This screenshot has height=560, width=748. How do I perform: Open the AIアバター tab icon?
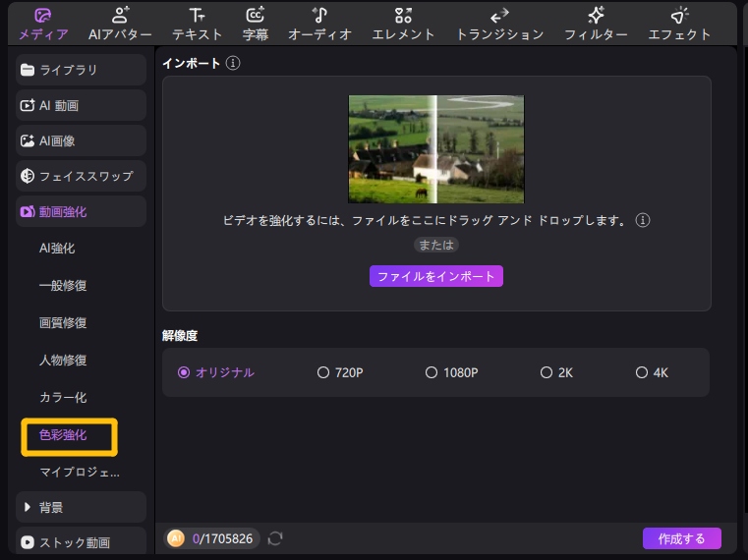(x=120, y=16)
